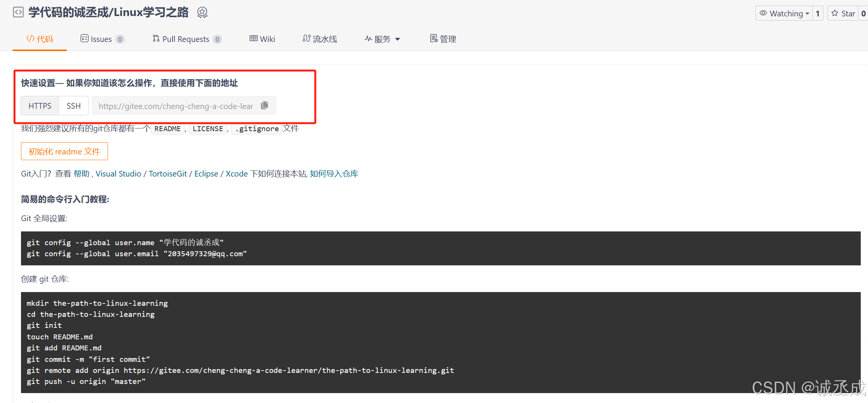This screenshot has width=868, height=403.
Task: Switch to the 代码 tab
Action: 40,39
